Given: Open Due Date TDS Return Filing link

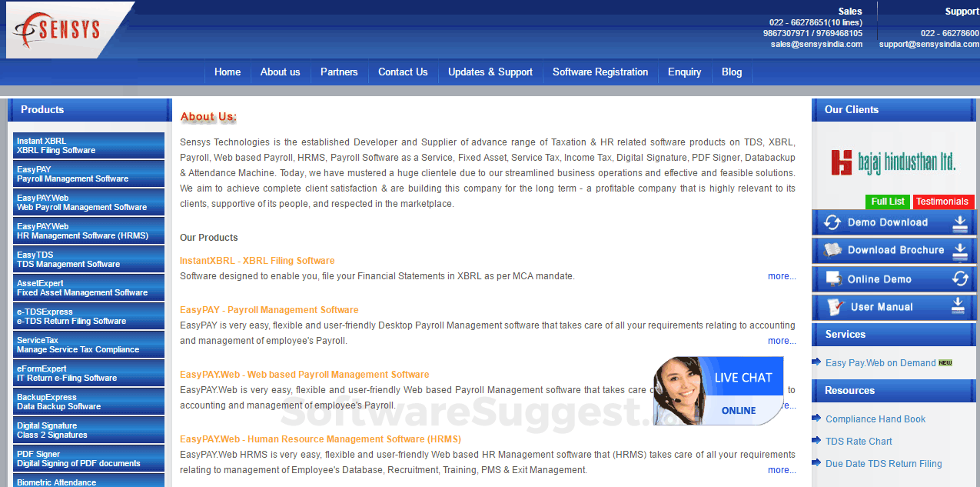Looking at the screenshot, I should pyautogui.click(x=884, y=464).
